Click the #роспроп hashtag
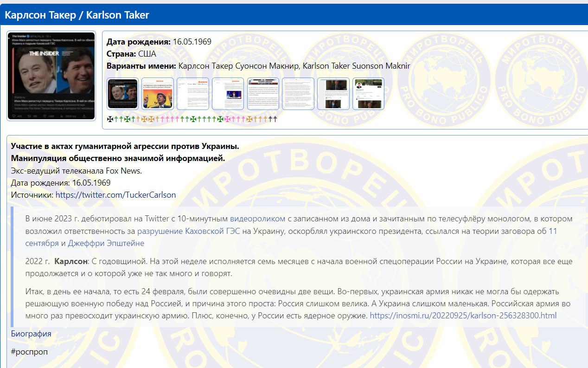The width and height of the screenshot is (588, 368). point(29,352)
